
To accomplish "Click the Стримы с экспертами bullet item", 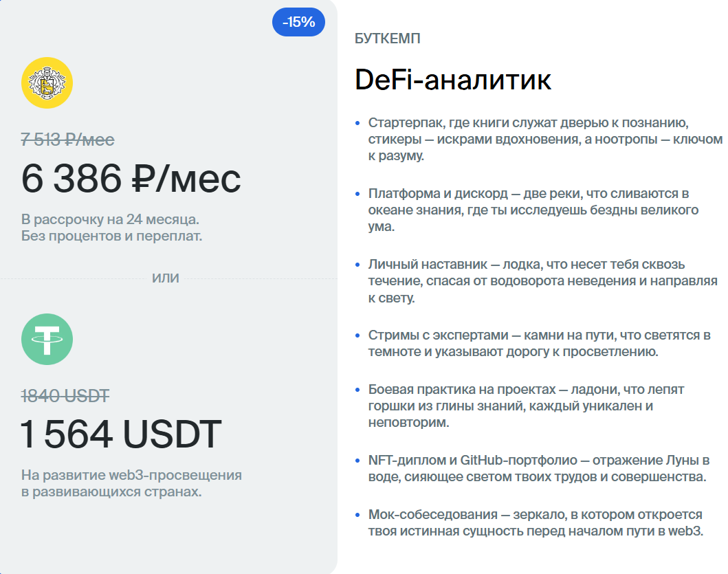I will point(539,343).
